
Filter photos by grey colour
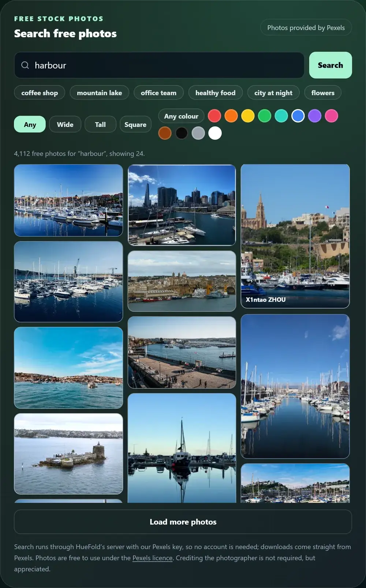click(x=198, y=133)
